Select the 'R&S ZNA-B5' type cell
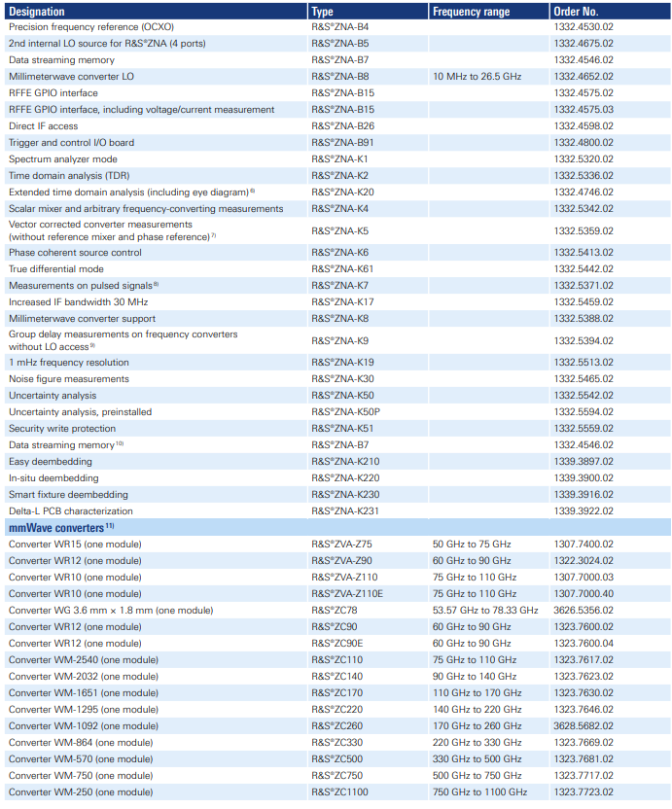The width and height of the screenshot is (672, 809). (340, 44)
